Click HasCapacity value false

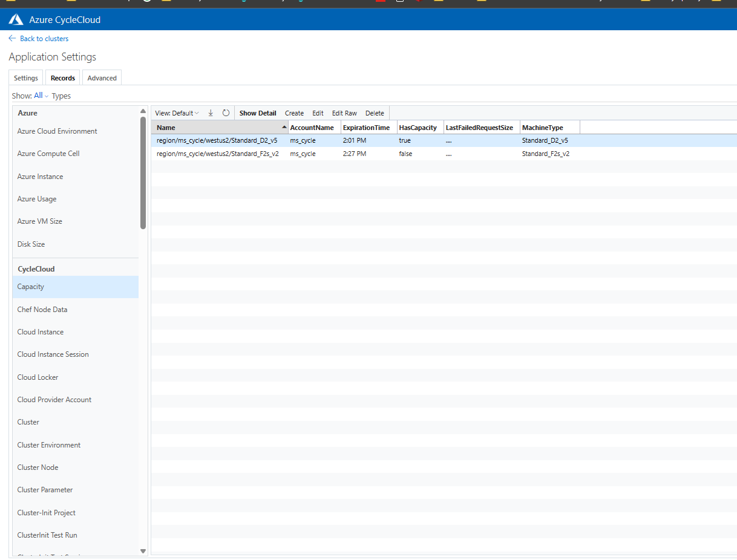(x=406, y=154)
